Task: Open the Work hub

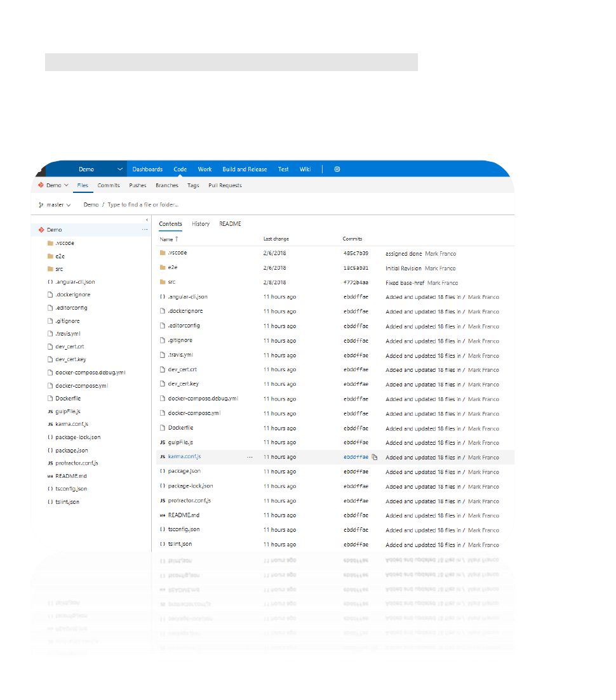Action: point(204,169)
